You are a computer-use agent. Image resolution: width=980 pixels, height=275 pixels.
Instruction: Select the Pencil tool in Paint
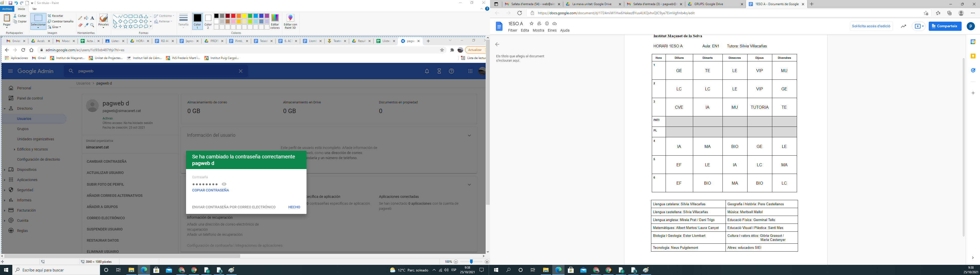pyautogui.click(x=80, y=18)
